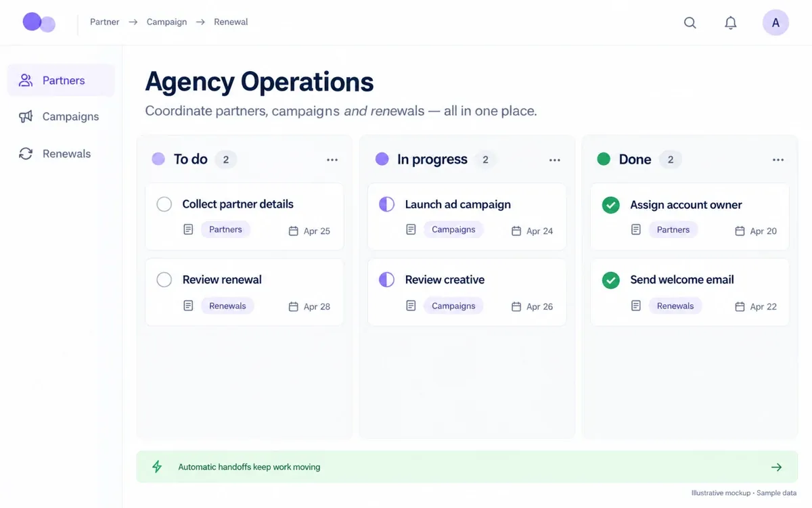This screenshot has height=508, width=812.
Task: Uncheck Send welcome email green checkmark
Action: point(611,280)
